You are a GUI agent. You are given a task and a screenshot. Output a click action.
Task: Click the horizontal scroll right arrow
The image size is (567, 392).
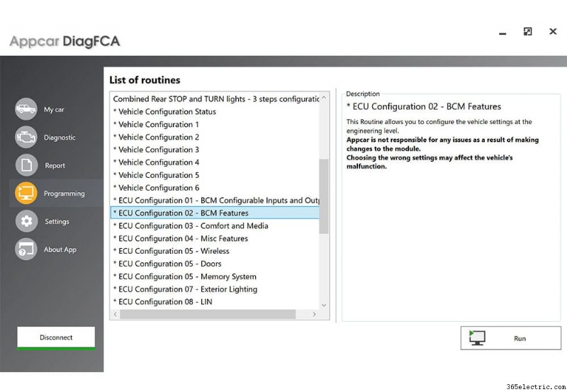(314, 314)
